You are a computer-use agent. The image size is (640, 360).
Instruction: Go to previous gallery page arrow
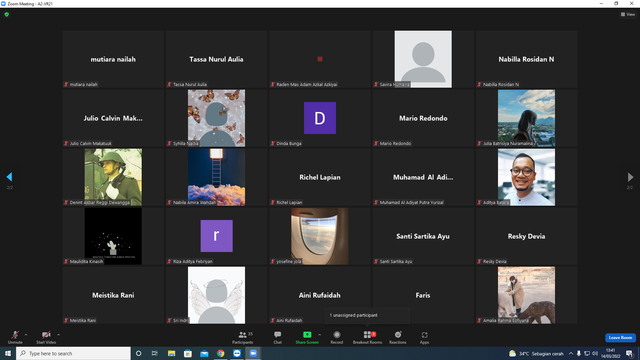pyautogui.click(x=9, y=177)
